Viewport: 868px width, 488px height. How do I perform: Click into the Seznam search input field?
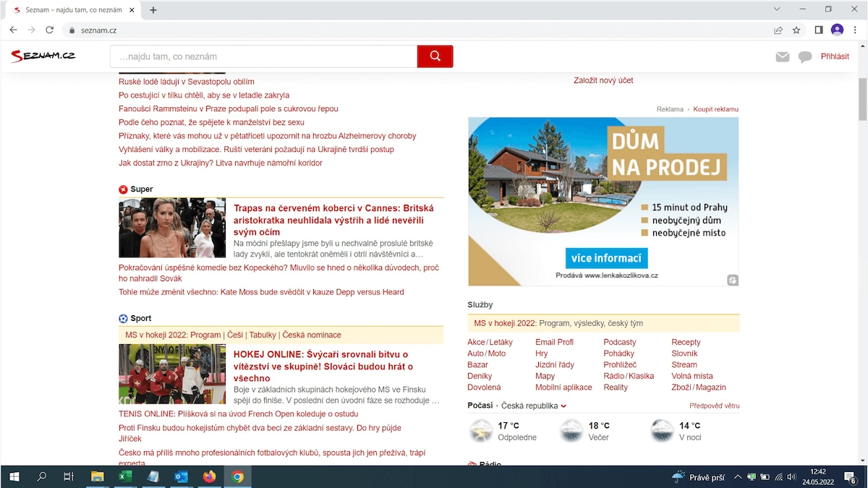pyautogui.click(x=263, y=56)
